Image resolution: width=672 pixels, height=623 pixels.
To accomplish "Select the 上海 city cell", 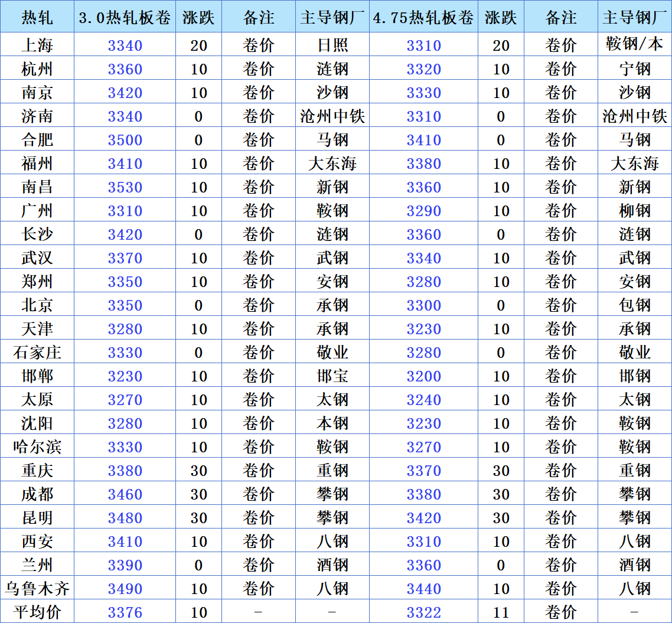I will point(37,45).
